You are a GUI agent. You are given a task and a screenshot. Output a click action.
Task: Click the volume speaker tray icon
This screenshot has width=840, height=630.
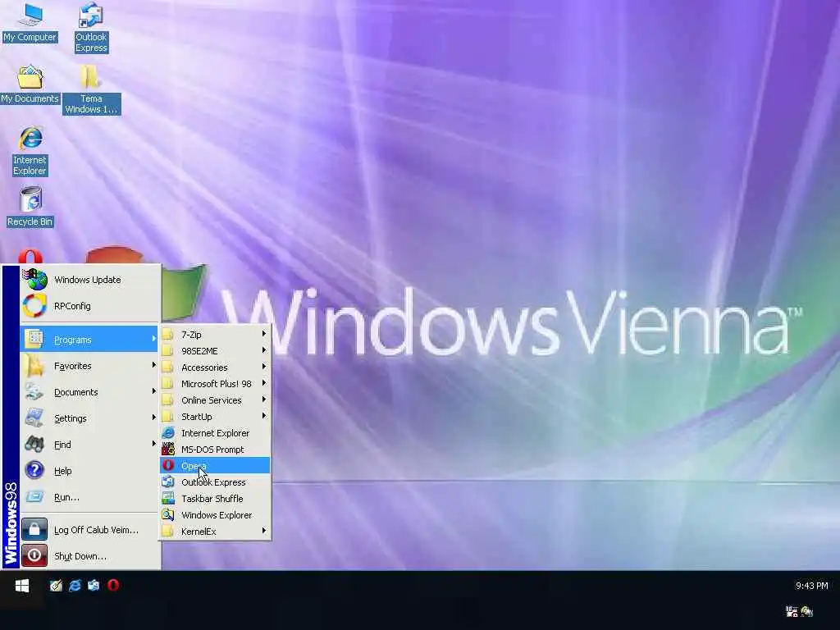click(x=807, y=611)
